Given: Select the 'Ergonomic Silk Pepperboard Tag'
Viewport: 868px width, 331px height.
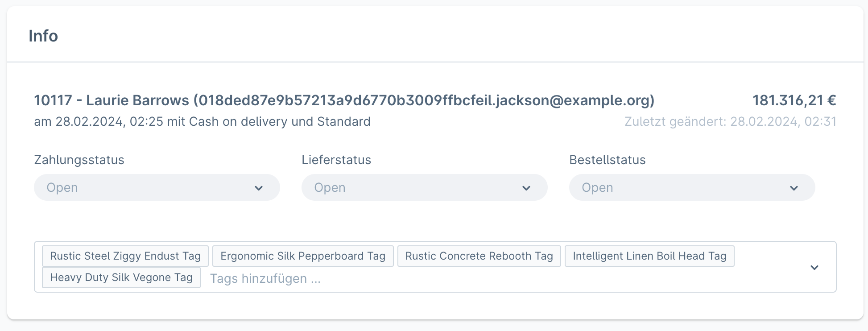Looking at the screenshot, I should point(302,256).
